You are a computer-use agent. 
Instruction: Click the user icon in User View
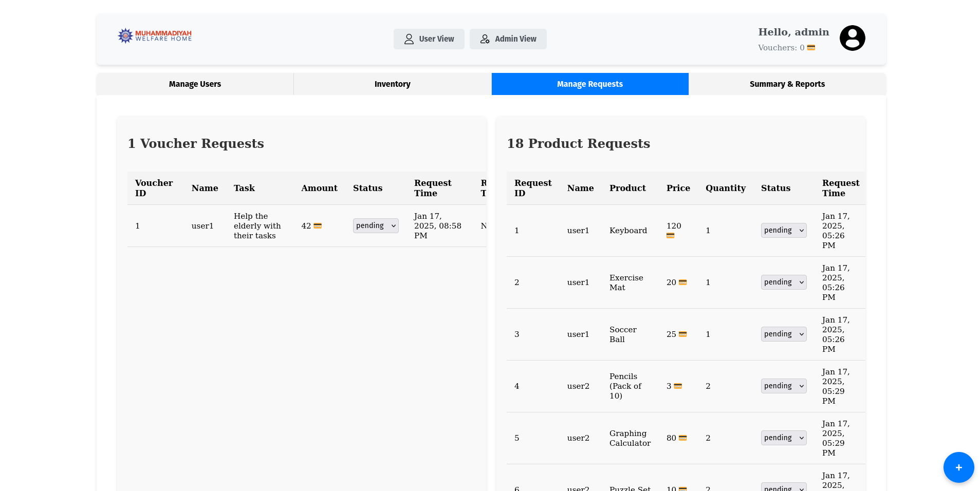coord(409,39)
